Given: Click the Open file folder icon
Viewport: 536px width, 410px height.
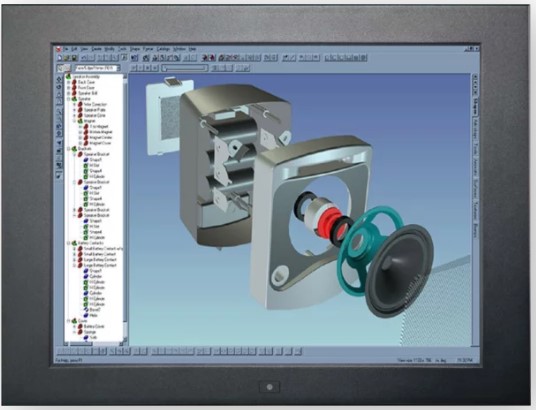Looking at the screenshot, I should pyautogui.click(x=67, y=58).
